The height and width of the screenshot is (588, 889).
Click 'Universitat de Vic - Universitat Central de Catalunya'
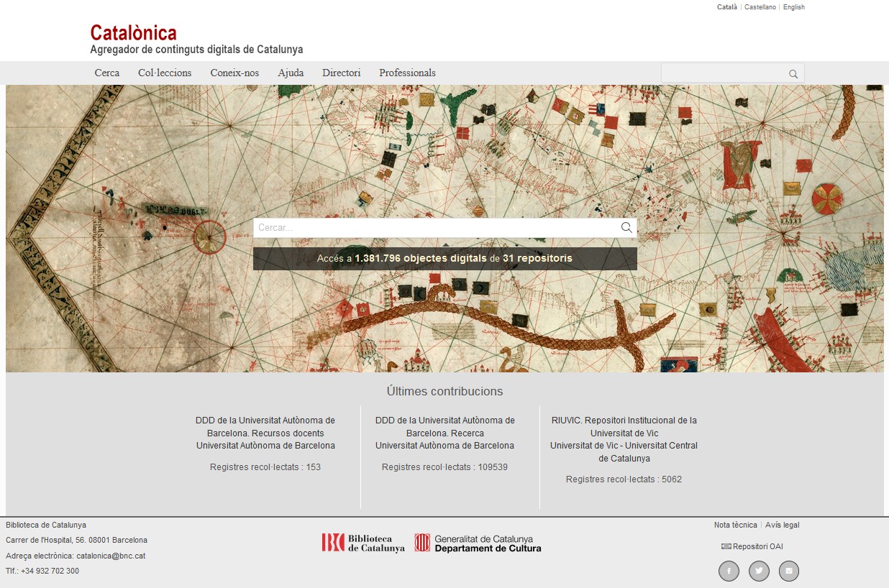click(624, 452)
